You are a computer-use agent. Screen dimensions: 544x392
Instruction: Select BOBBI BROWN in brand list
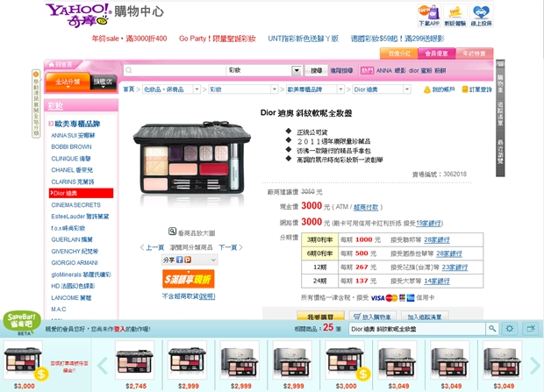click(x=71, y=147)
